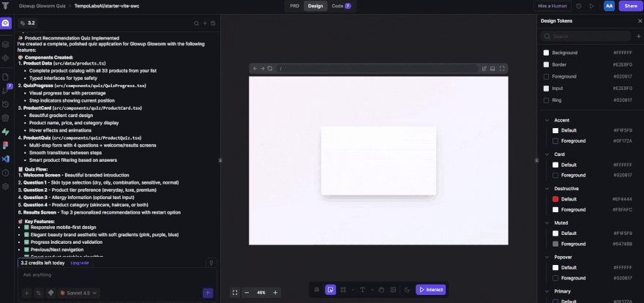
Task: Switch to the Code tab
Action: pos(340,6)
